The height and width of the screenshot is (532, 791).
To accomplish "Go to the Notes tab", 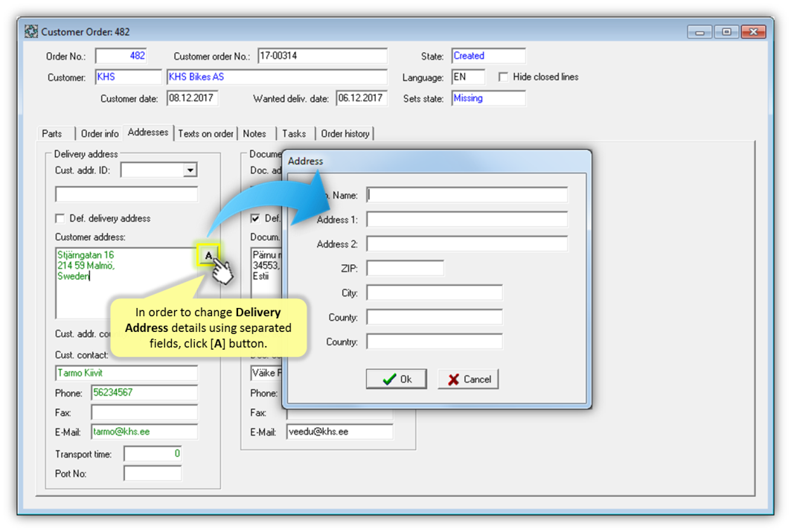I will [x=254, y=134].
